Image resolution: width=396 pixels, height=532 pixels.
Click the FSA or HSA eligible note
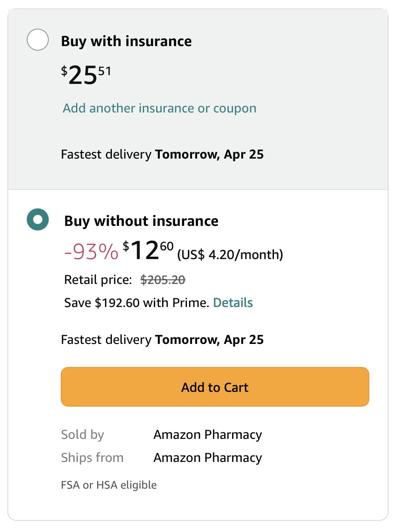pos(109,485)
